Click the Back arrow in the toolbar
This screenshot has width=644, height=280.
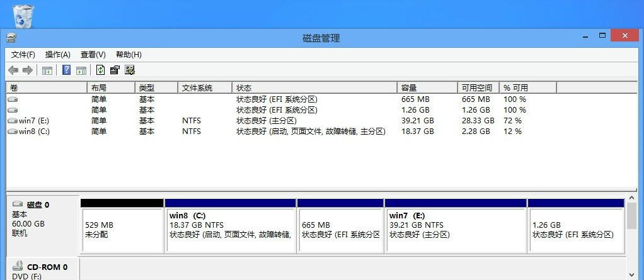pos(13,70)
